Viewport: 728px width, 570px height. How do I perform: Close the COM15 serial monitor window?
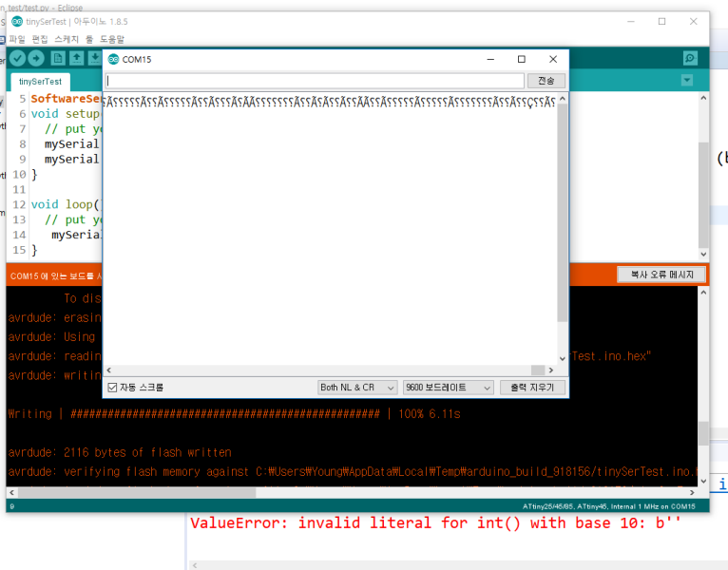tap(553, 59)
